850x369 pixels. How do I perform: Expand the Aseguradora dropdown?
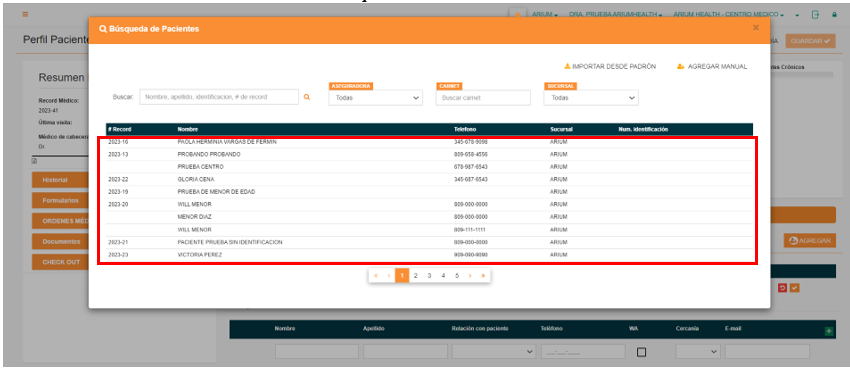tap(376, 98)
